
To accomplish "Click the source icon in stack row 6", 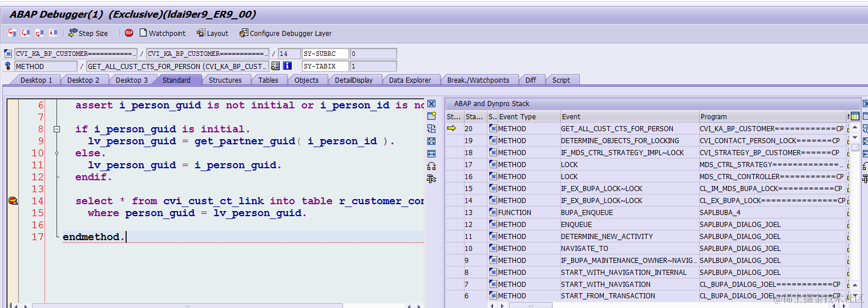I will [493, 295].
